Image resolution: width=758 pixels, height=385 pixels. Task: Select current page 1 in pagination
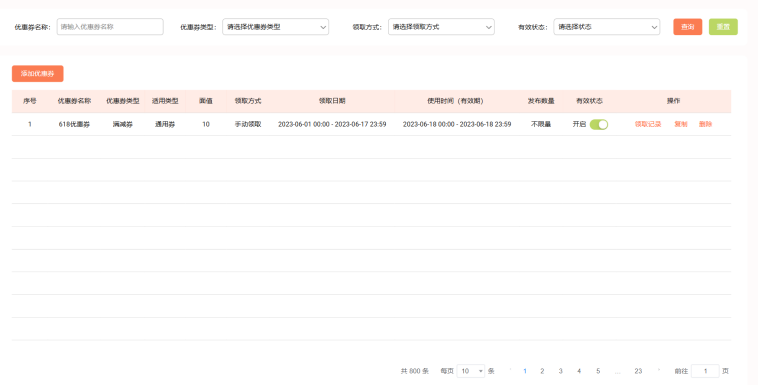tap(525, 371)
